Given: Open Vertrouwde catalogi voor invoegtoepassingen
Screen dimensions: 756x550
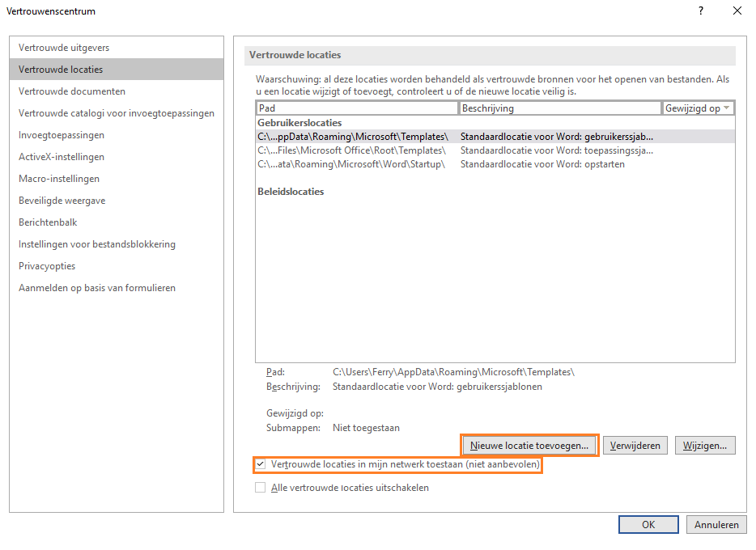Looking at the screenshot, I should click(117, 113).
